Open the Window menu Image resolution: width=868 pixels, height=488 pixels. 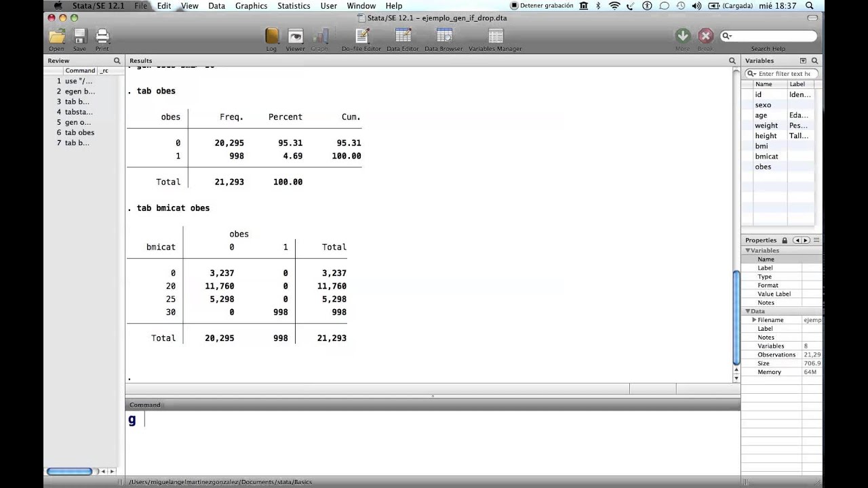pyautogui.click(x=361, y=5)
